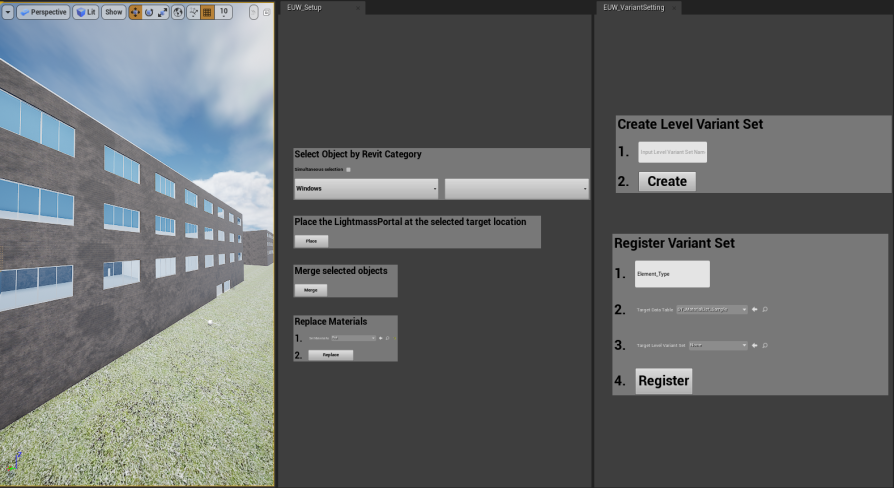
Task: Select the translate (move) transform tool
Action: 135,12
